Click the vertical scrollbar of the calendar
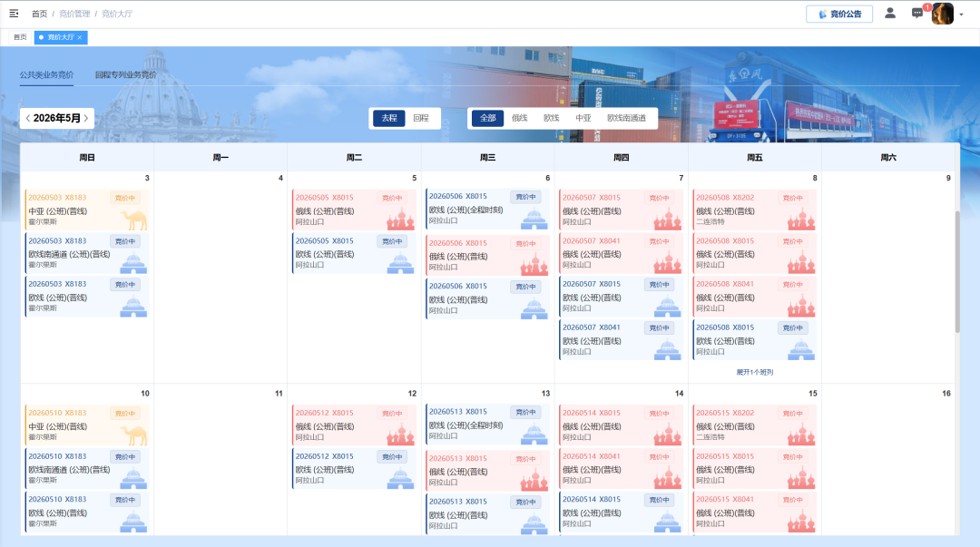The image size is (980, 547). tap(956, 272)
